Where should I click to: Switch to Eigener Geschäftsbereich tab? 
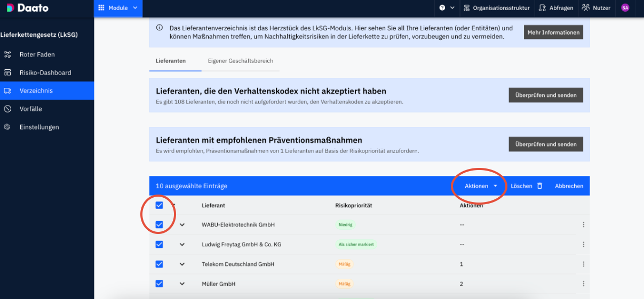click(241, 61)
